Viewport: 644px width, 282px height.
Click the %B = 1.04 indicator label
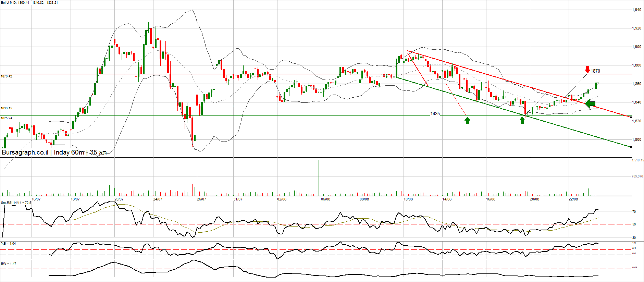click(8, 244)
